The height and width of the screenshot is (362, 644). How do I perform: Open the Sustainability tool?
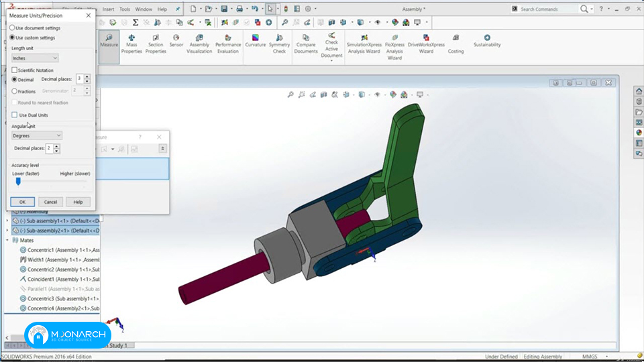tap(487, 41)
